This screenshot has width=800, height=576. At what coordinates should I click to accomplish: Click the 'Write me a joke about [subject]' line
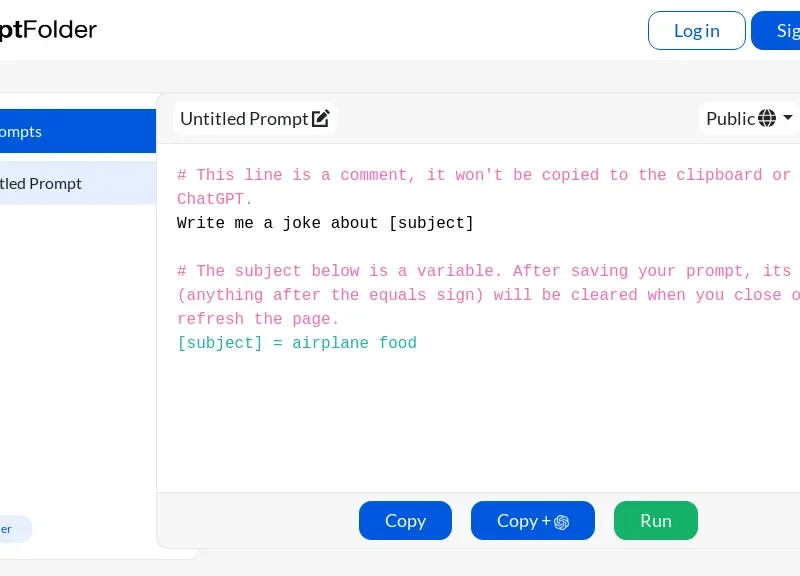click(325, 223)
